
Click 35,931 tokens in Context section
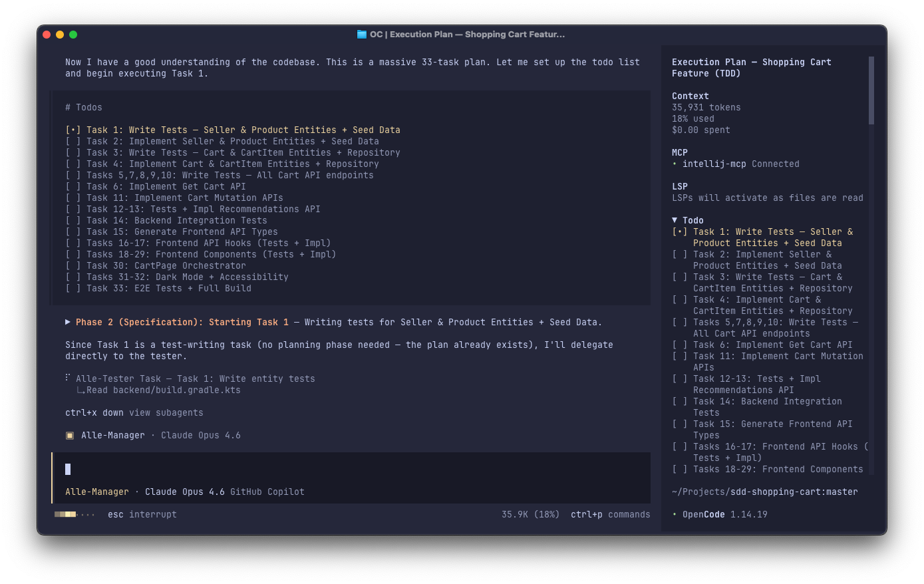click(706, 108)
